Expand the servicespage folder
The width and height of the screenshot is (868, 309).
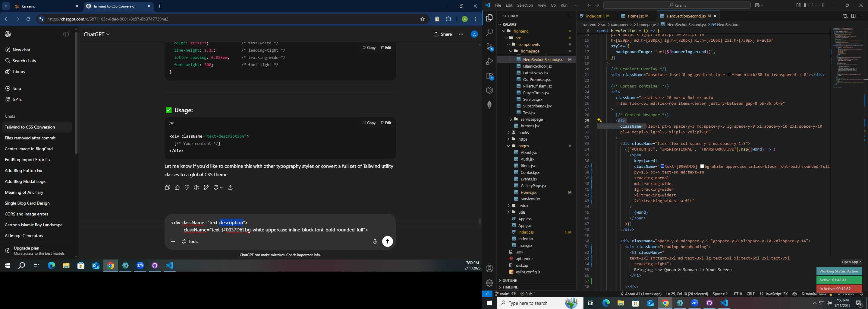511,119
